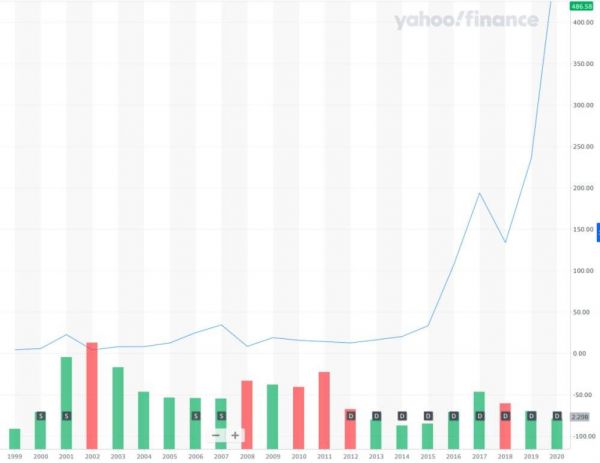Click the zoom out minus button
The image size is (600, 463).
tap(217, 435)
